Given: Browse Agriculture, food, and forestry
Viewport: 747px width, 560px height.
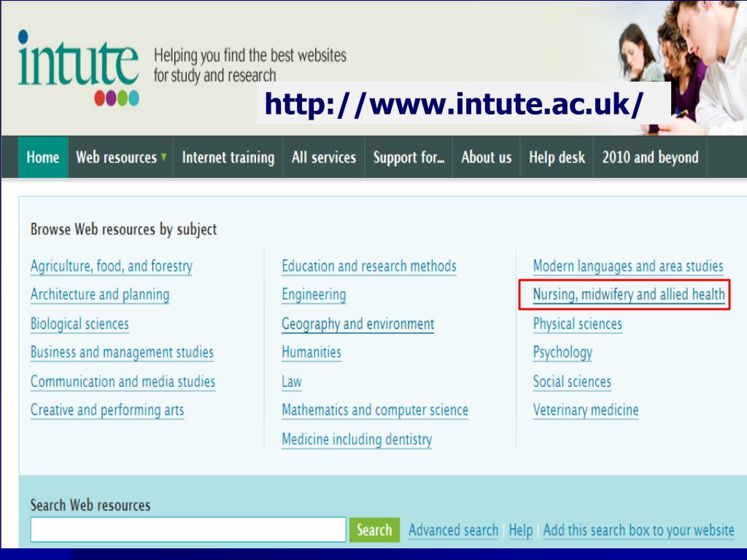Looking at the screenshot, I should pos(112,266).
